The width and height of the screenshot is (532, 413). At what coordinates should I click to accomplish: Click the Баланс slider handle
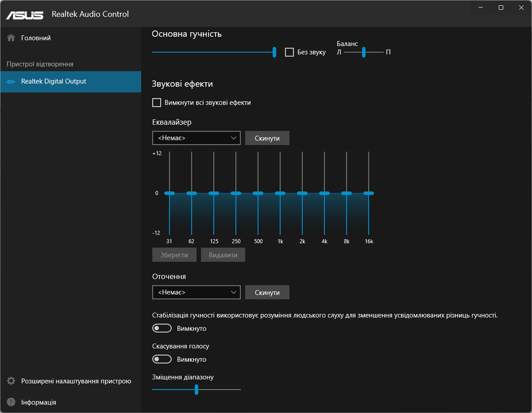point(364,52)
